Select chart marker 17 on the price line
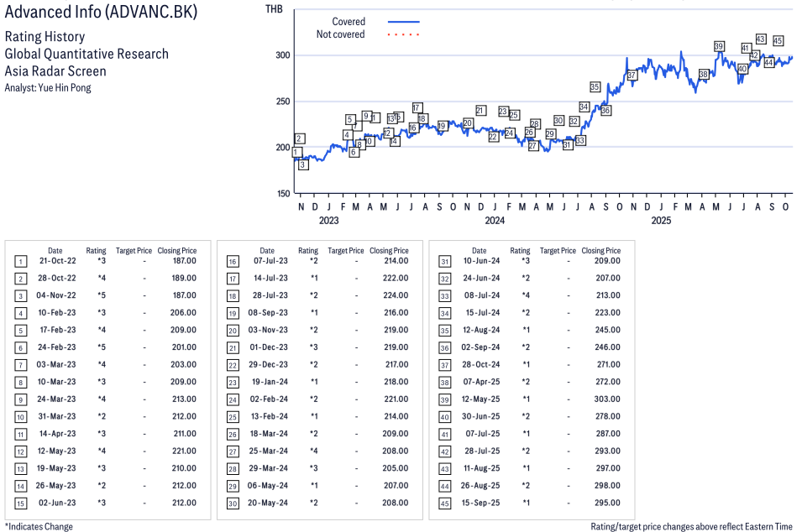Viewport: 802px width, 532px height. click(x=417, y=107)
